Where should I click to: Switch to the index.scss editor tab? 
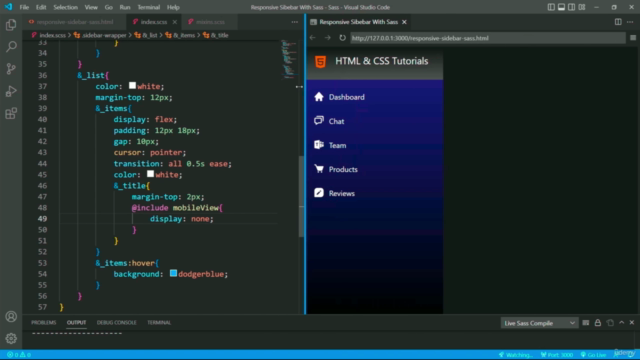tap(154, 22)
